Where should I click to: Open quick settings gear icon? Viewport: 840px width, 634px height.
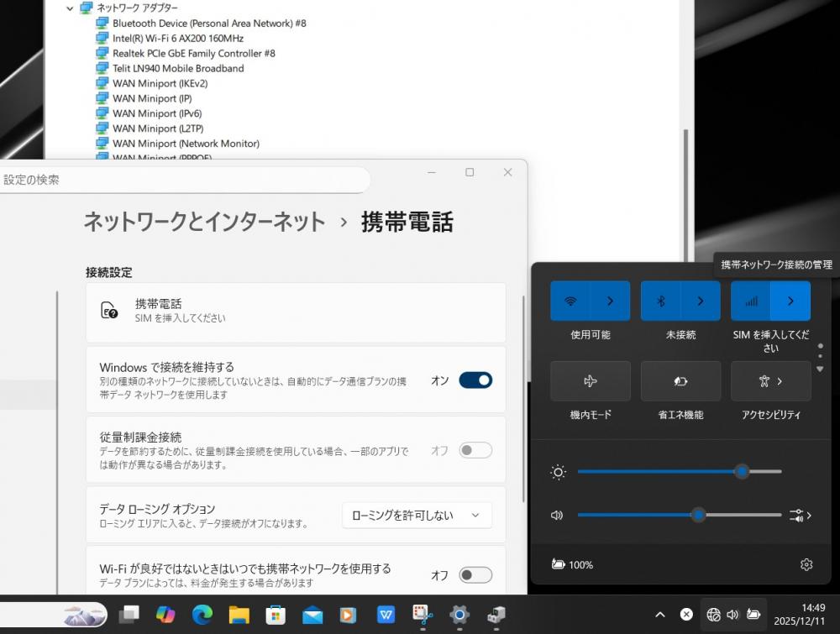[x=806, y=564]
